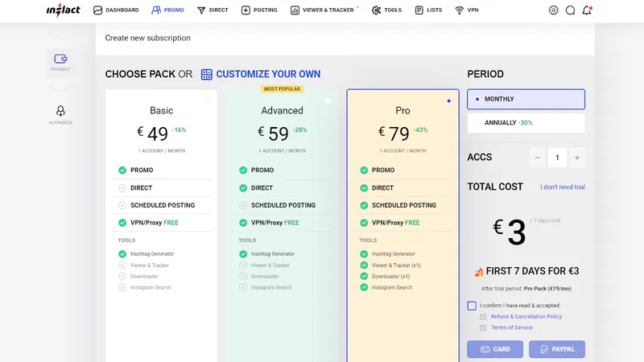Click Create new subscription heading
The image size is (644, 362).
click(148, 38)
